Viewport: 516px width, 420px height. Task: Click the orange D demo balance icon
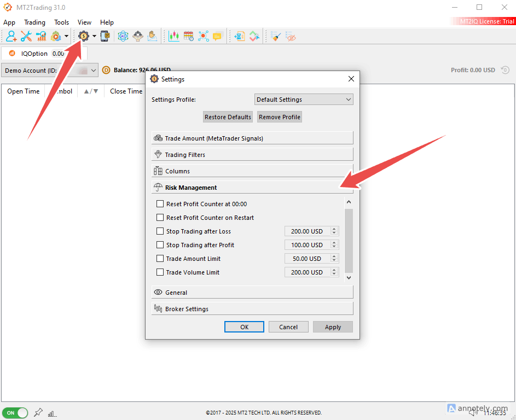click(x=106, y=70)
